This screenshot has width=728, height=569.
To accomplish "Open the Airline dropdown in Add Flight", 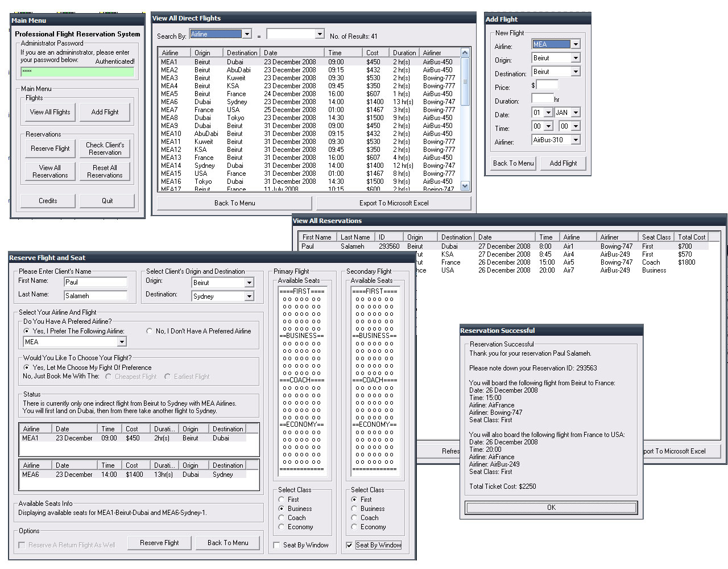I will [576, 44].
